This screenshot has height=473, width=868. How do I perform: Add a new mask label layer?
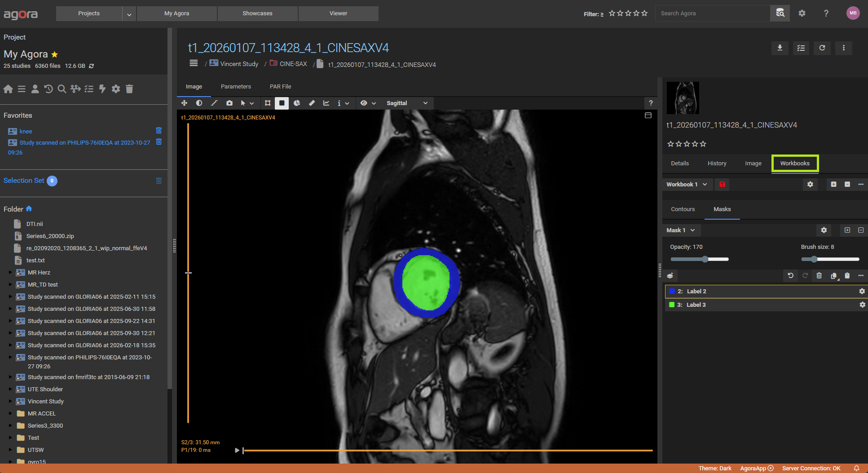[670, 276]
